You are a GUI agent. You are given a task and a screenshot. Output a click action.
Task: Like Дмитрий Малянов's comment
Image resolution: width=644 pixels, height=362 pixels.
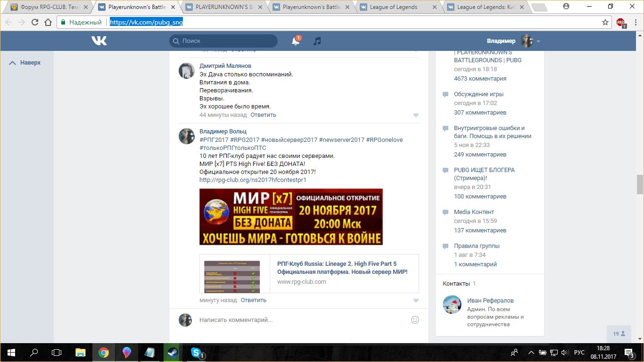(x=416, y=115)
